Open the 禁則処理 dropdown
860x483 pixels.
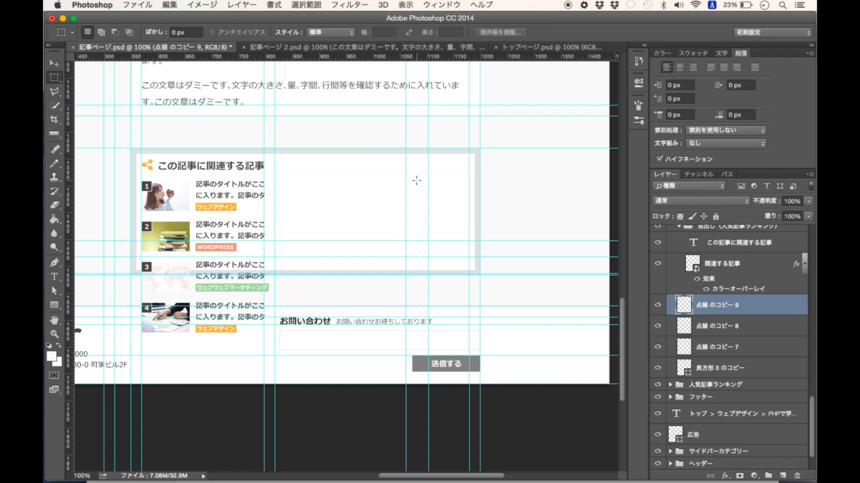tap(725, 130)
